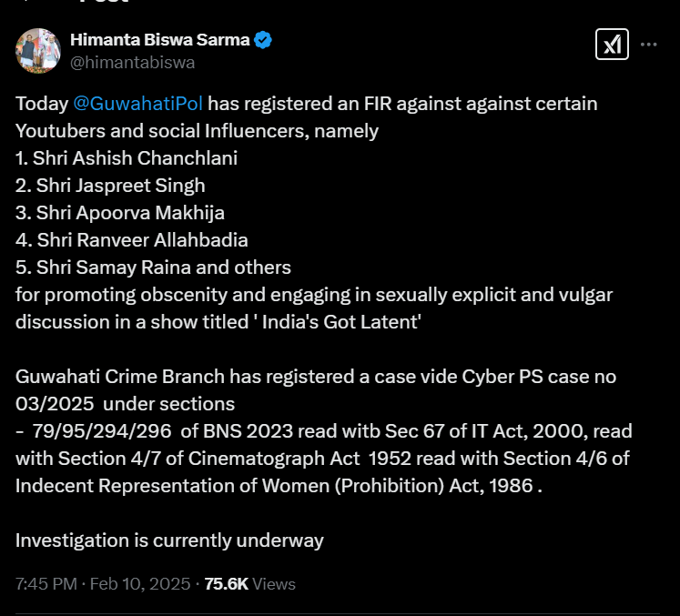Click the blue verified badge
Image resolution: width=680 pixels, height=616 pixels.
tap(263, 40)
